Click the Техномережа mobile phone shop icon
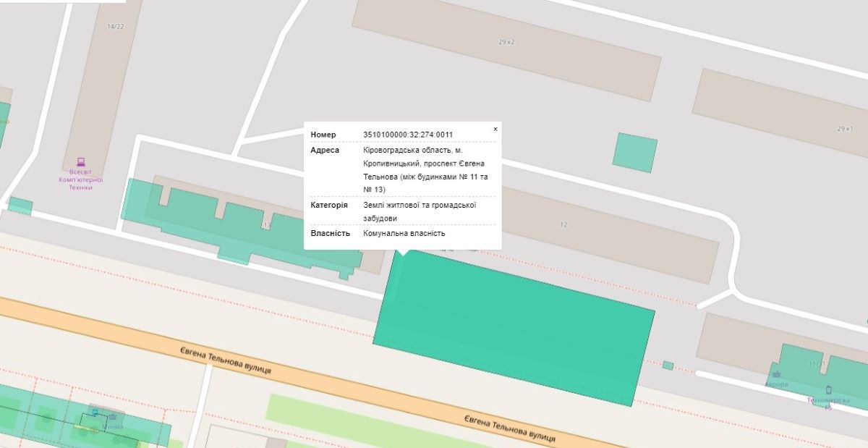This screenshot has width=868, height=448. (829, 390)
